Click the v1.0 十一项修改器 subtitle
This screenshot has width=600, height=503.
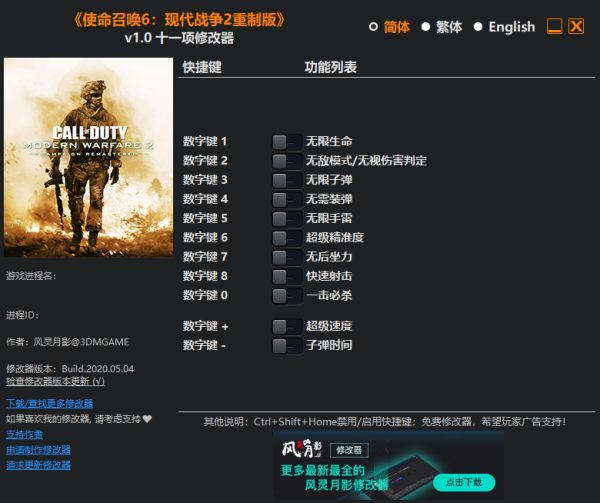pyautogui.click(x=179, y=38)
